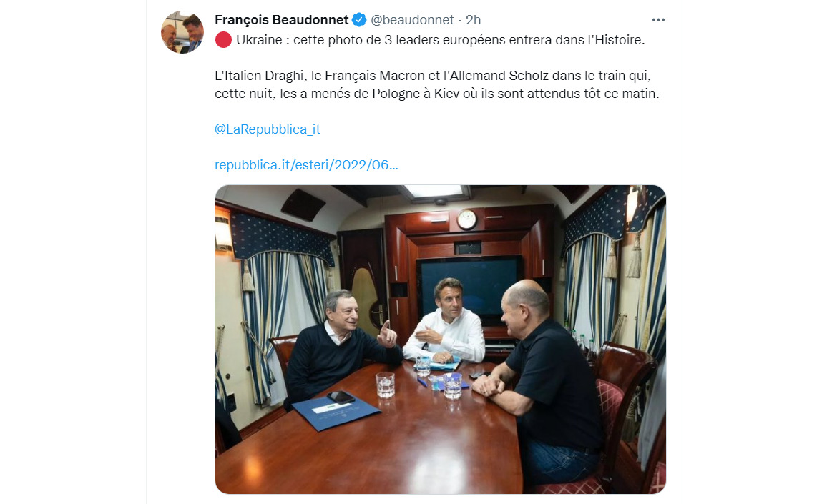Visit the @beaudonnet handle
The image size is (837, 504).
[412, 20]
